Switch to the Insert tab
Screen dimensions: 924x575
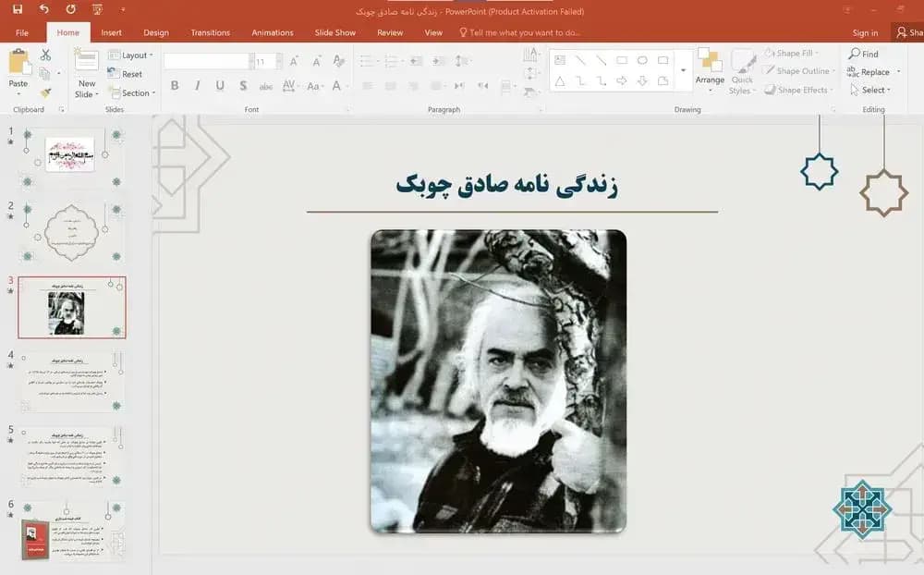tap(111, 32)
